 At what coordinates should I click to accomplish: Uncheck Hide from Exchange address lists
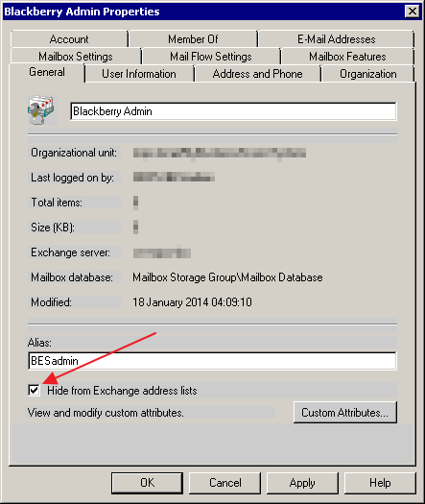[x=34, y=391]
